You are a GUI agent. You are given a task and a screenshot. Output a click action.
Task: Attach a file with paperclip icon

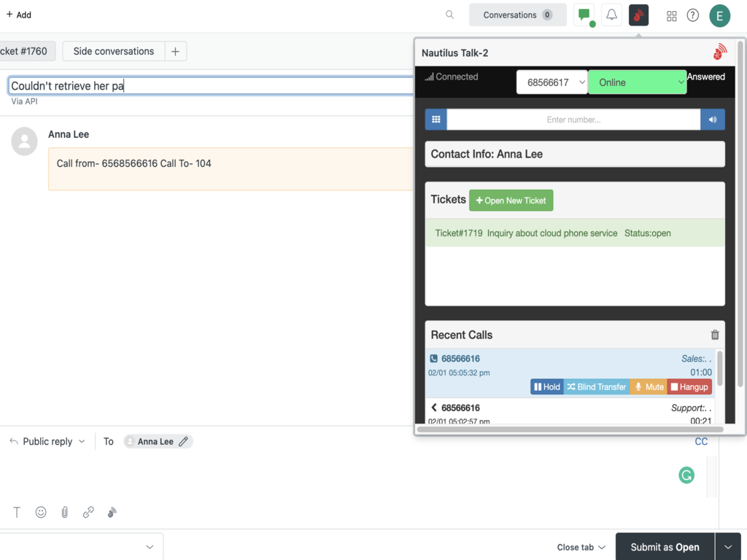(64, 513)
